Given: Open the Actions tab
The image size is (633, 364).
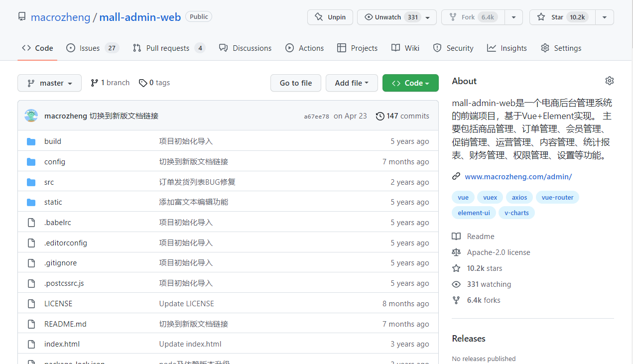Looking at the screenshot, I should click(x=304, y=48).
